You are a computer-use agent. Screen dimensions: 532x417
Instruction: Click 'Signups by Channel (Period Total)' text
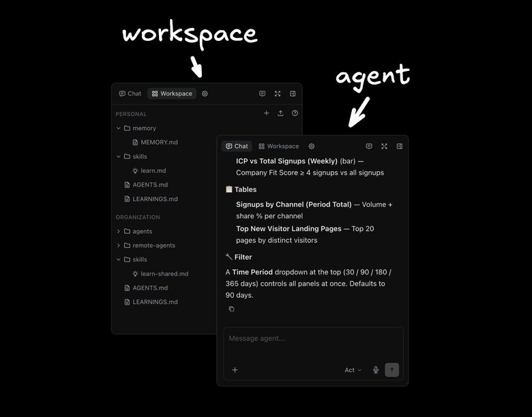click(294, 204)
